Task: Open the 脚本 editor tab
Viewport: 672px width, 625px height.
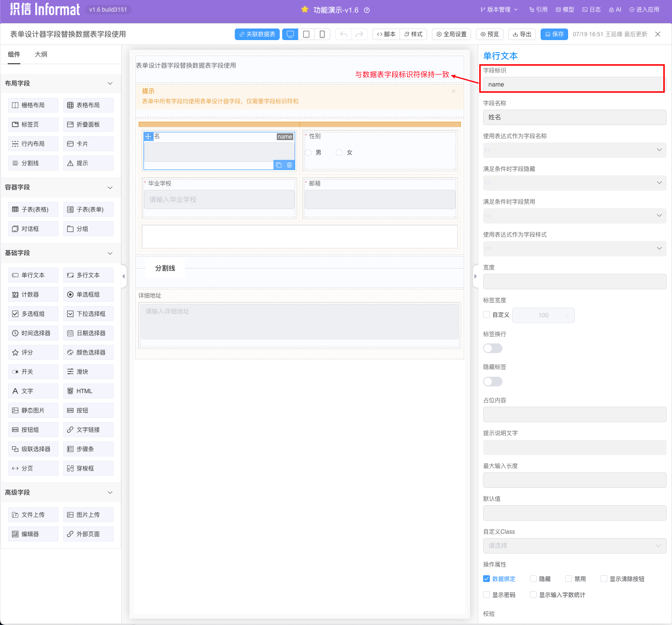Action: pyautogui.click(x=386, y=34)
